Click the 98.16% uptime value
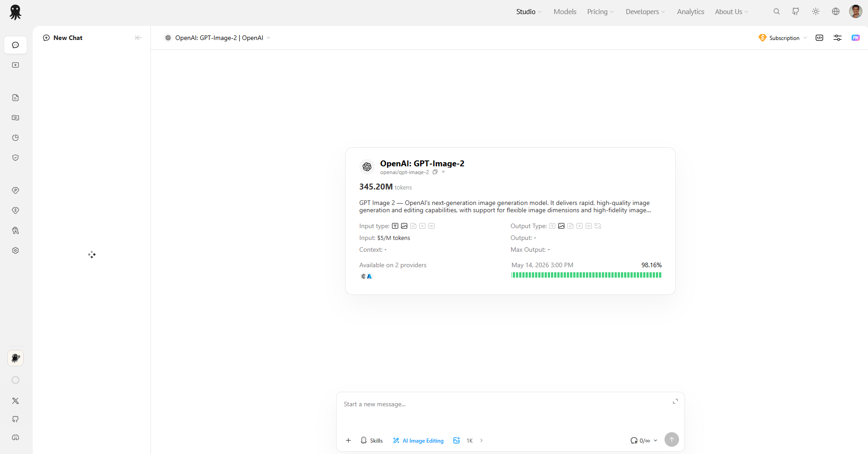Viewport: 868px width, 454px height. [x=651, y=265]
